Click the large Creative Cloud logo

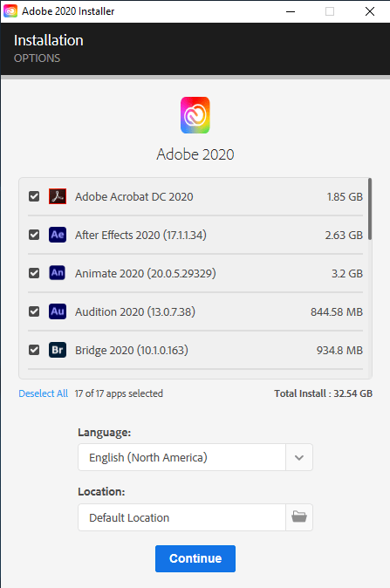tap(195, 115)
